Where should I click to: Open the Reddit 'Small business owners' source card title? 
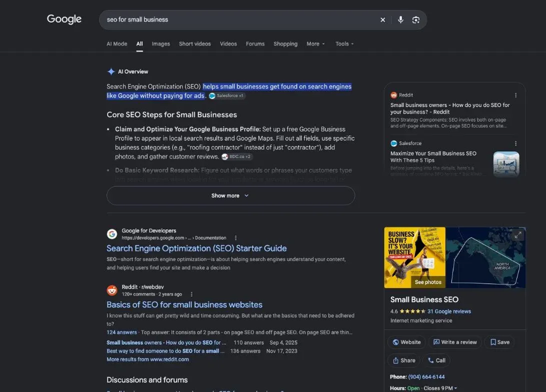(x=450, y=108)
